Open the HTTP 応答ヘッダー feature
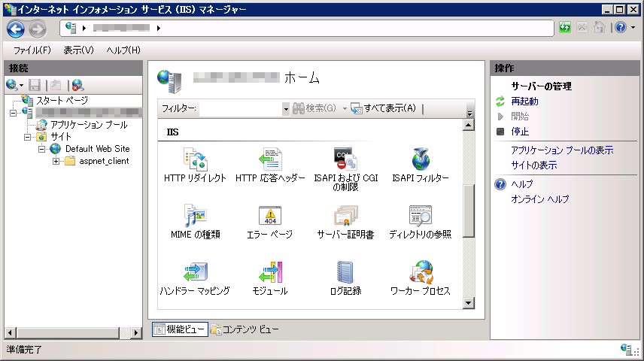This screenshot has height=361, width=644. (270, 165)
